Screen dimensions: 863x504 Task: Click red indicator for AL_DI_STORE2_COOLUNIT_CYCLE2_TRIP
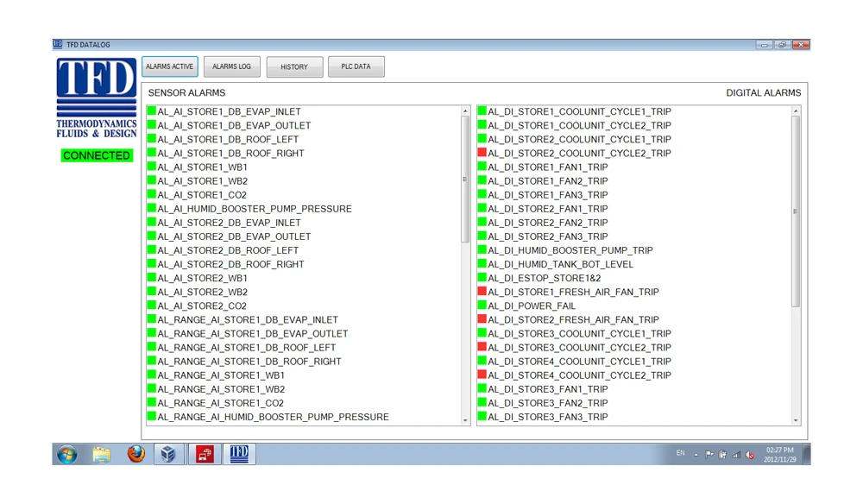(482, 153)
